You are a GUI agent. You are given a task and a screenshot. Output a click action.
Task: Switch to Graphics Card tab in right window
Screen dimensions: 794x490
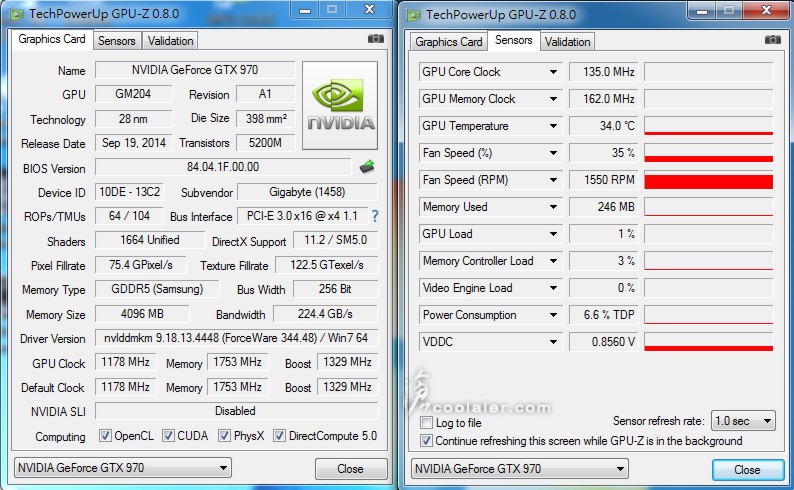[449, 42]
